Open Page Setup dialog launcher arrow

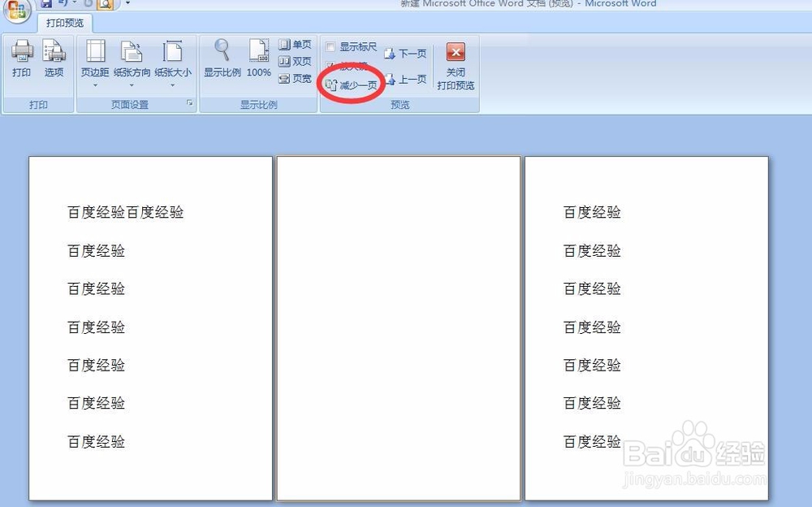pos(190,103)
